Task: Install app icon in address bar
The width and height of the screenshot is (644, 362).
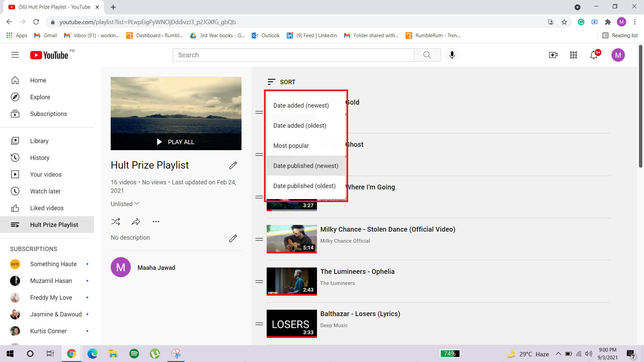Action: click(551, 22)
